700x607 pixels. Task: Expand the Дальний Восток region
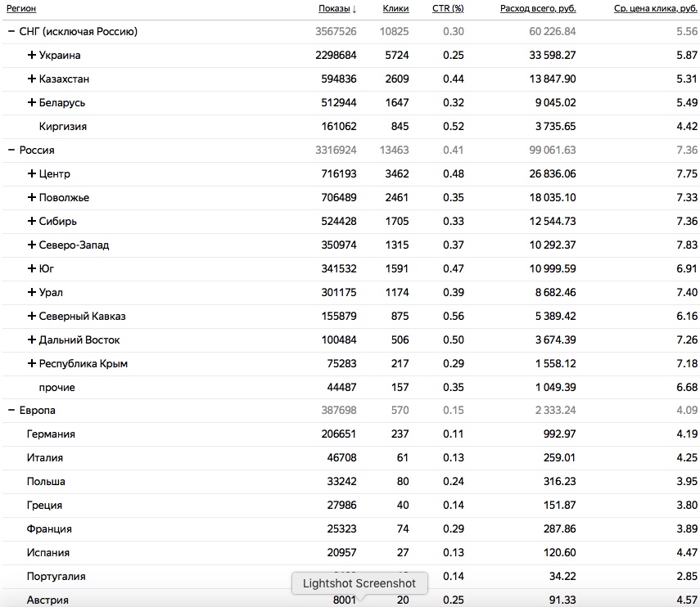point(32,339)
